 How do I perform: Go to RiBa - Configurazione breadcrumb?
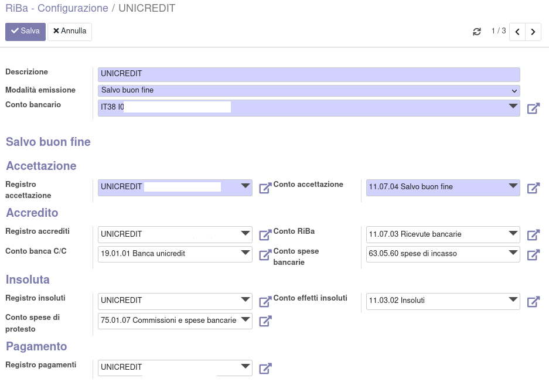click(x=57, y=8)
